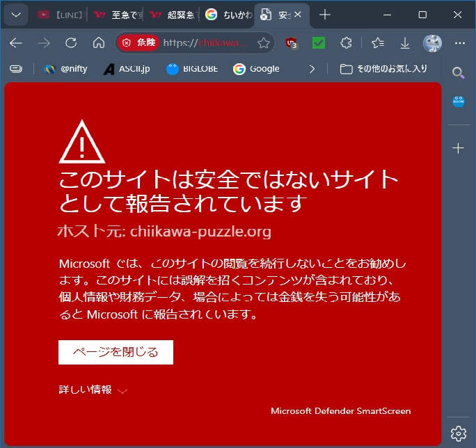Open the user profile avatar
The width and height of the screenshot is (476, 448).
point(432,43)
